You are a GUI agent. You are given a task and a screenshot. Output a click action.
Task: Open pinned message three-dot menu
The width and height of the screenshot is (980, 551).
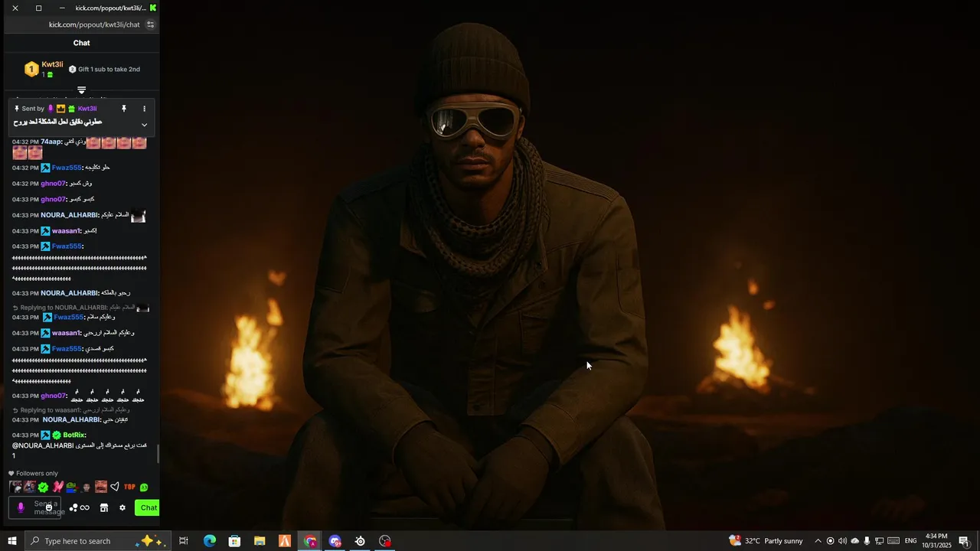tap(144, 109)
